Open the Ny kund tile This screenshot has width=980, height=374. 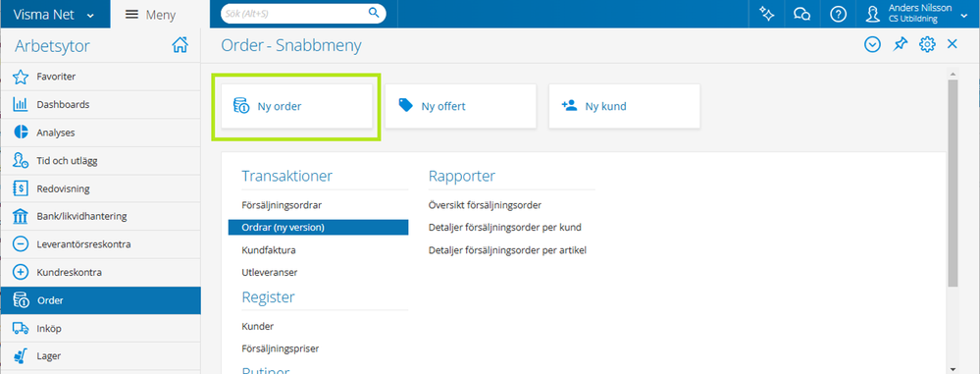(x=624, y=106)
